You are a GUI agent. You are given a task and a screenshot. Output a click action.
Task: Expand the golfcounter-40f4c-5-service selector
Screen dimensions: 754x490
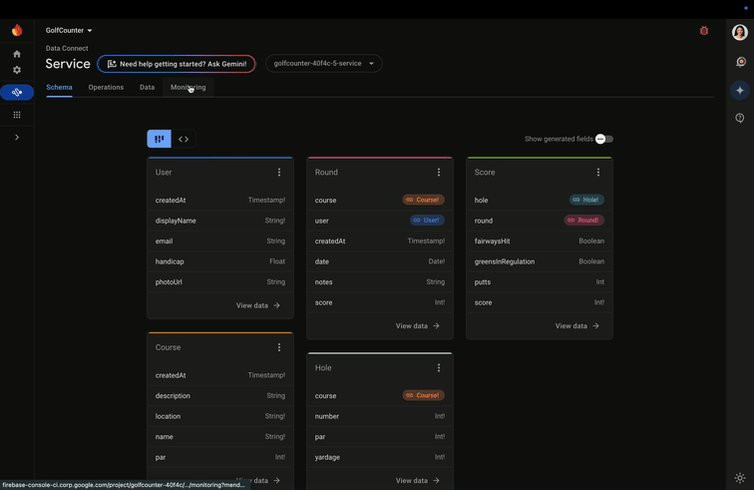pos(324,63)
